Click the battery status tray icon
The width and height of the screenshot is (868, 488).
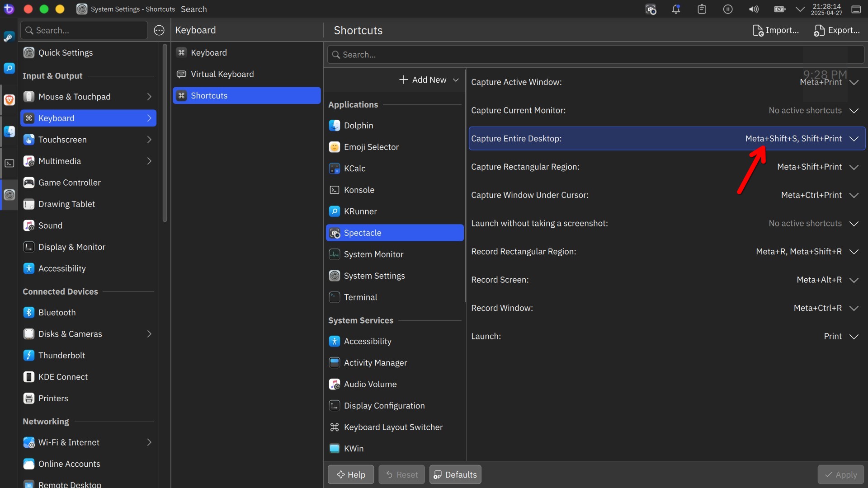(779, 9)
